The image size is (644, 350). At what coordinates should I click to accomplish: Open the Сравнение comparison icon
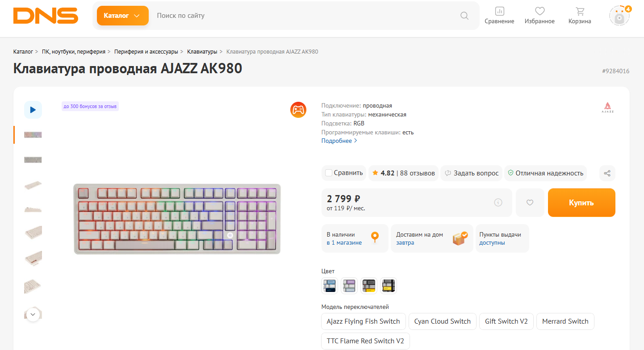[x=499, y=15]
